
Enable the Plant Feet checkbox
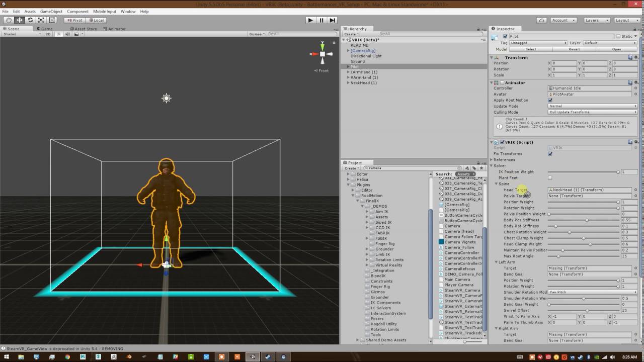550,178
